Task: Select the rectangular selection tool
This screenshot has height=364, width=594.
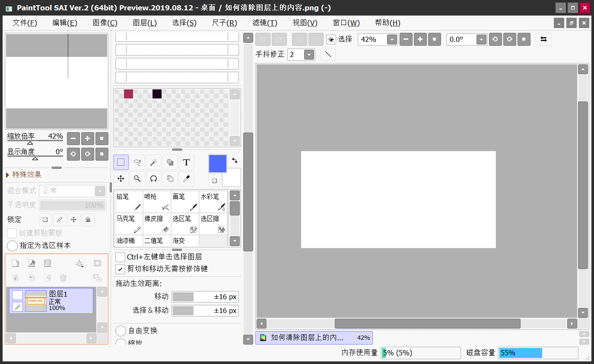Action: [x=121, y=162]
